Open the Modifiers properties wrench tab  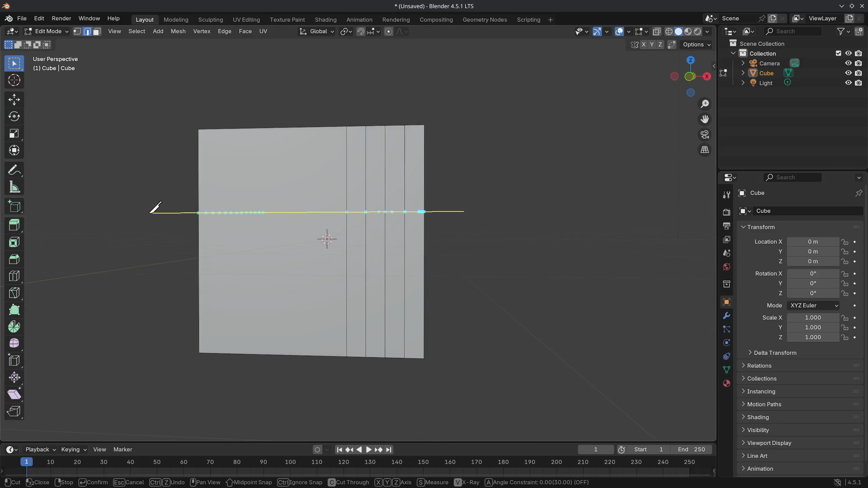pyautogui.click(x=726, y=315)
